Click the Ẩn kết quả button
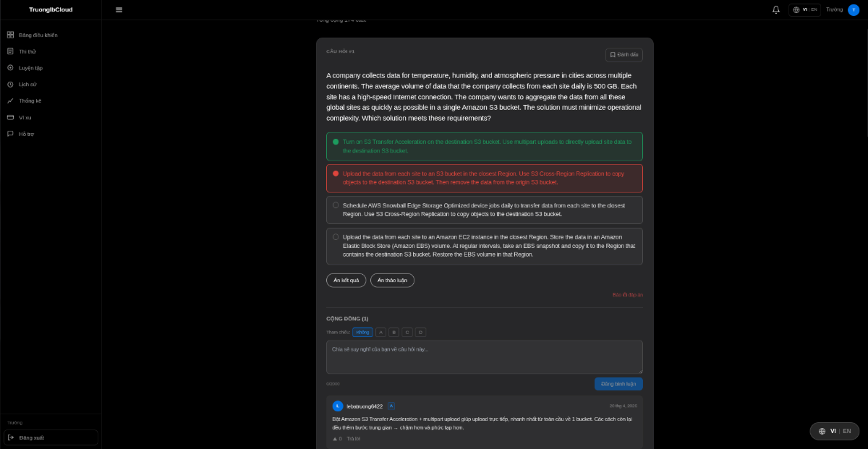868x449 pixels. pos(346,281)
